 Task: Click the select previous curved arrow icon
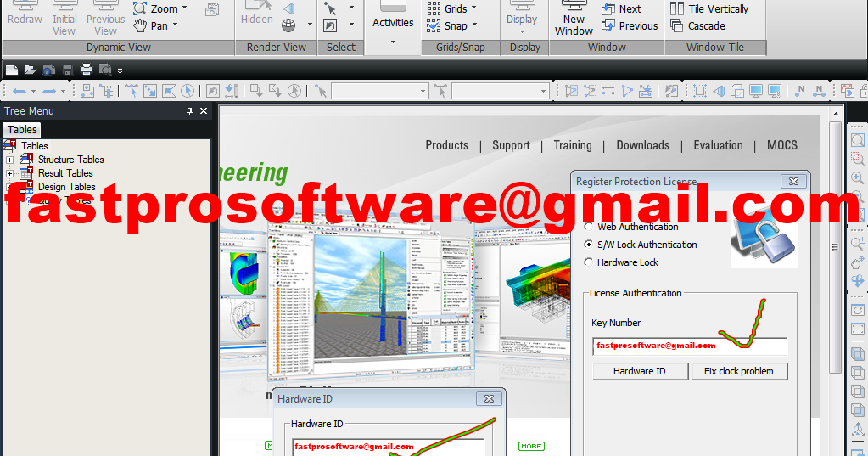coord(213,90)
